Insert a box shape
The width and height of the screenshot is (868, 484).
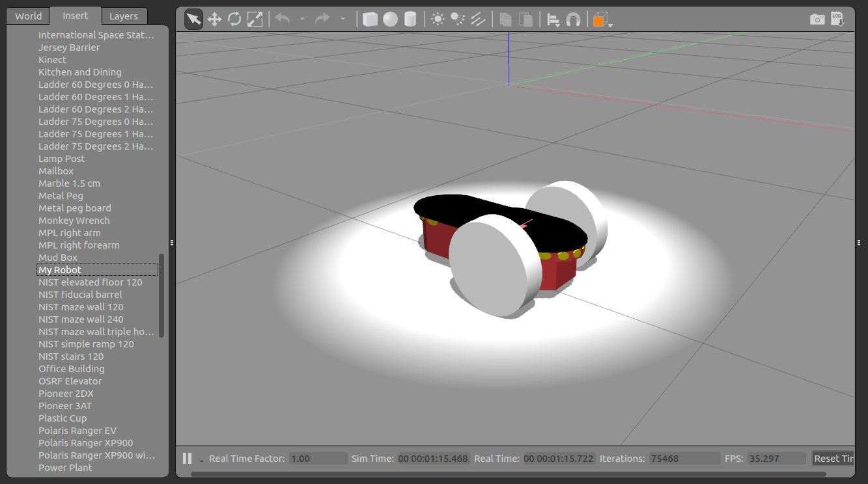point(370,20)
